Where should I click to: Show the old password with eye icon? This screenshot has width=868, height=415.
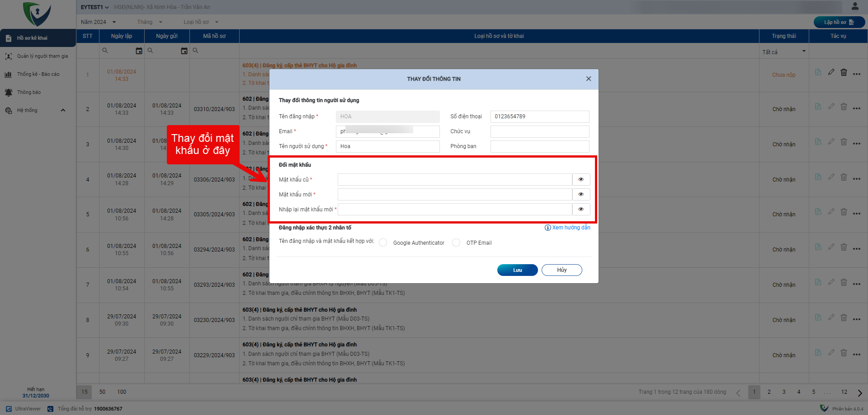point(581,180)
